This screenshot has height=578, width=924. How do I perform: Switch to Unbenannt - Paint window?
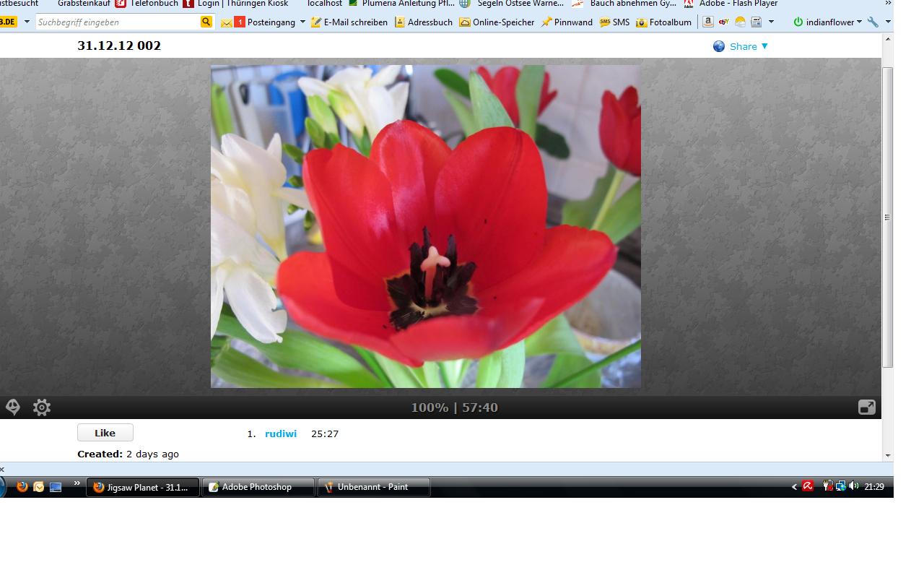tap(373, 487)
